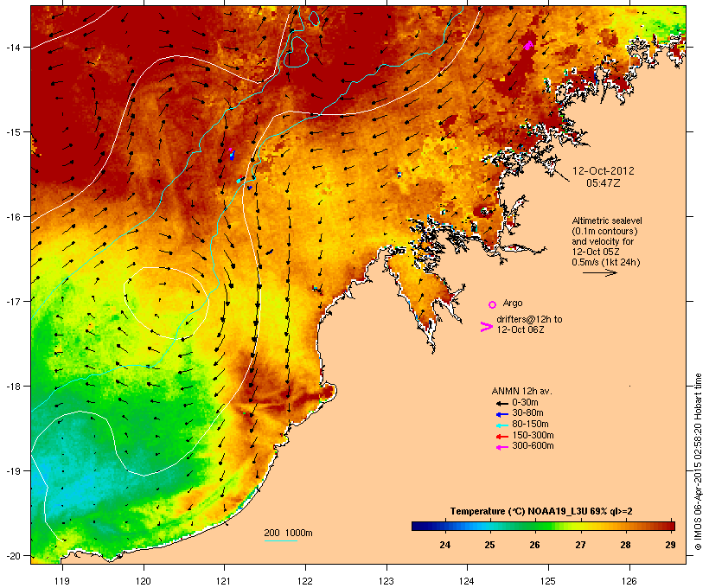709x588 pixels.
Task: Click the longitude axis label 124
Action: (467, 581)
